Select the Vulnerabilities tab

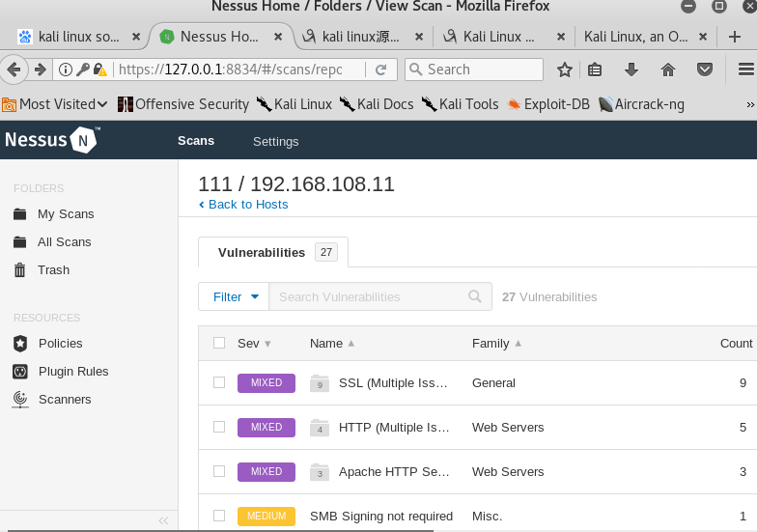tap(273, 252)
